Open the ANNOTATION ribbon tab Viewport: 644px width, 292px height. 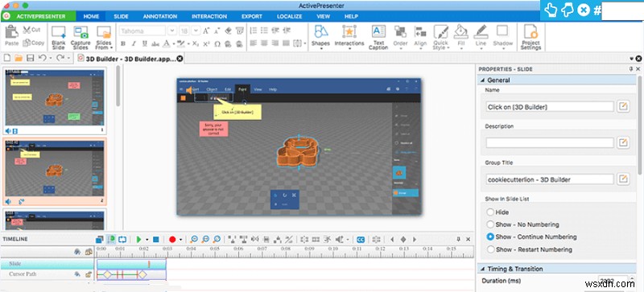point(159,16)
